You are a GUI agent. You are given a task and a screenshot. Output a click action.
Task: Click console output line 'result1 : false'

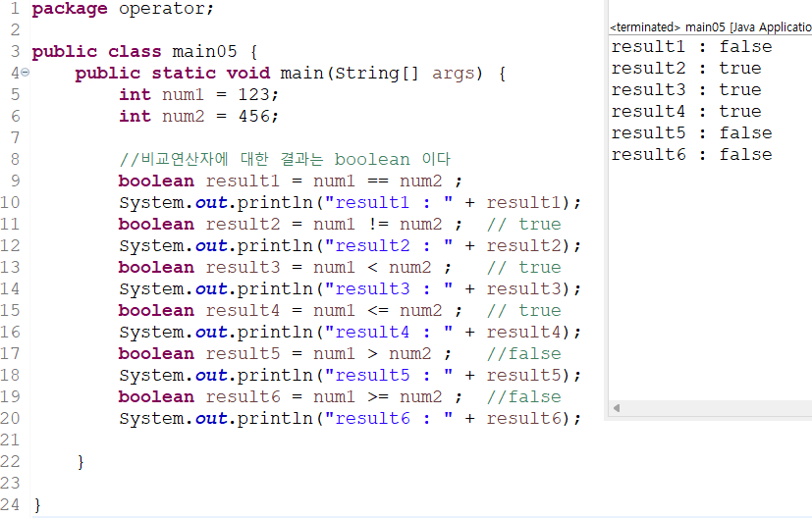pos(691,47)
